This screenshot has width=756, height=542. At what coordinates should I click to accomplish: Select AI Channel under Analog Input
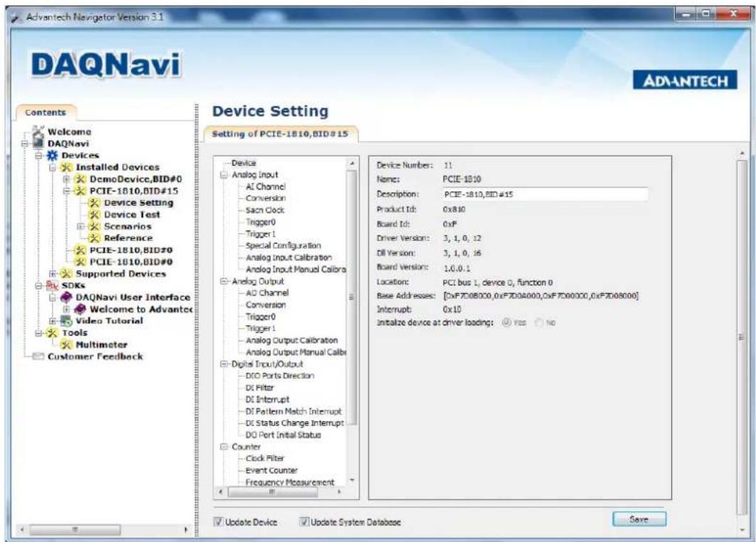coord(266,186)
